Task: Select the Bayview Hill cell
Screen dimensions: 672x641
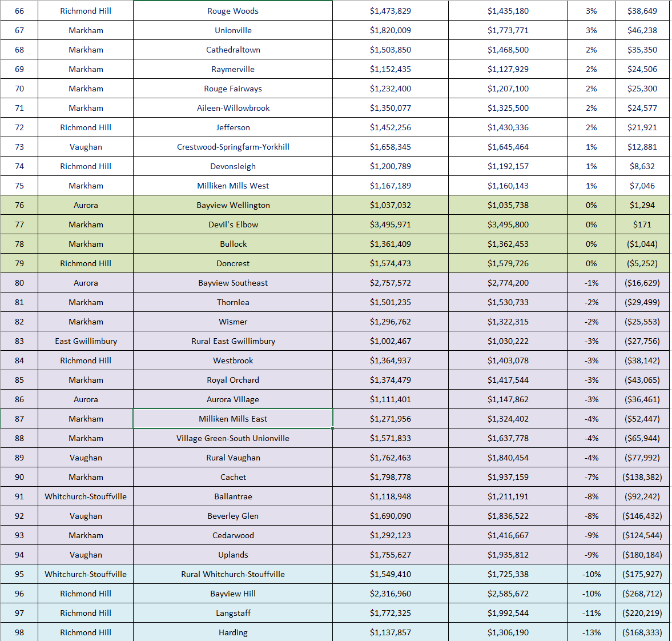Action: pos(233,594)
